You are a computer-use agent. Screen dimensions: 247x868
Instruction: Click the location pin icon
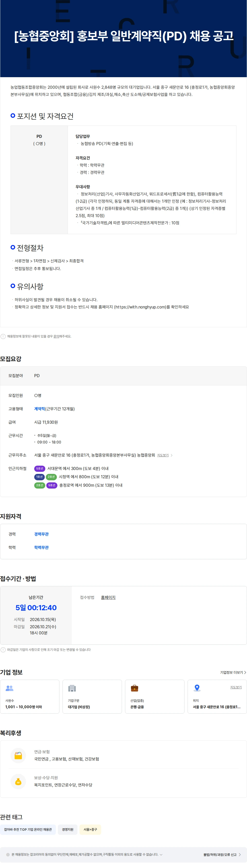[197, 688]
